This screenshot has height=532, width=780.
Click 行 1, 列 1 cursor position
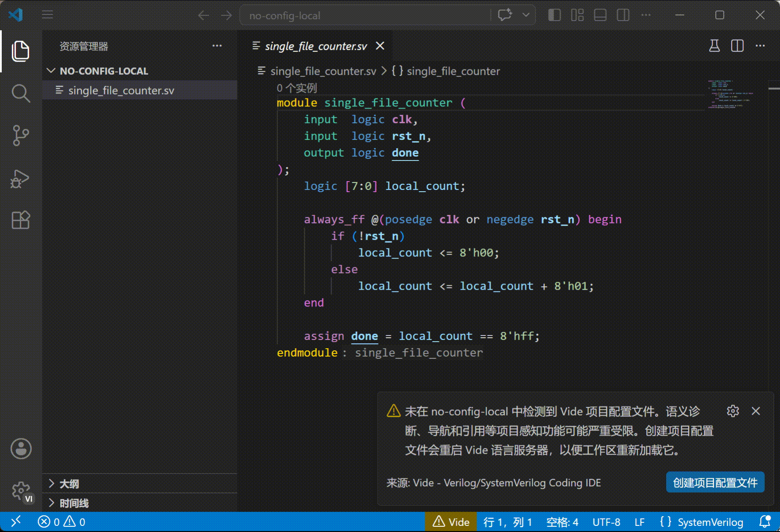[x=508, y=522]
